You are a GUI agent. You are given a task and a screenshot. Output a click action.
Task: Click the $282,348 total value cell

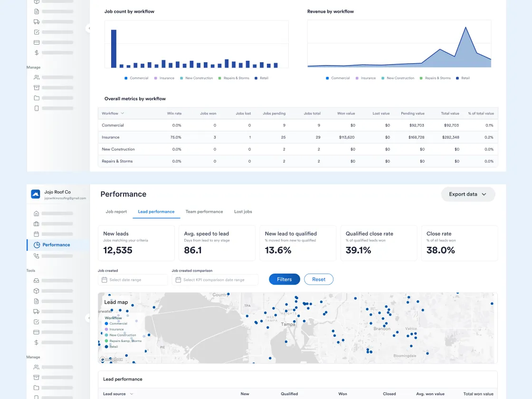451,137
